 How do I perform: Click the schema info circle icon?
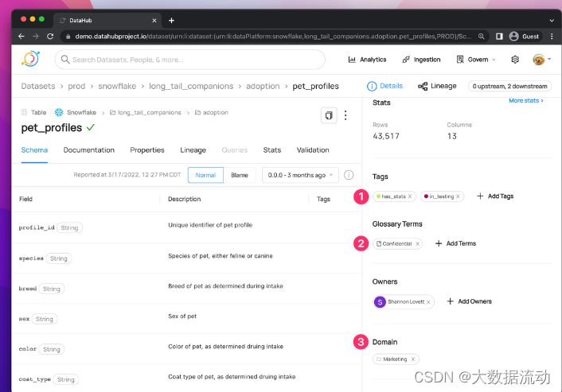349,175
